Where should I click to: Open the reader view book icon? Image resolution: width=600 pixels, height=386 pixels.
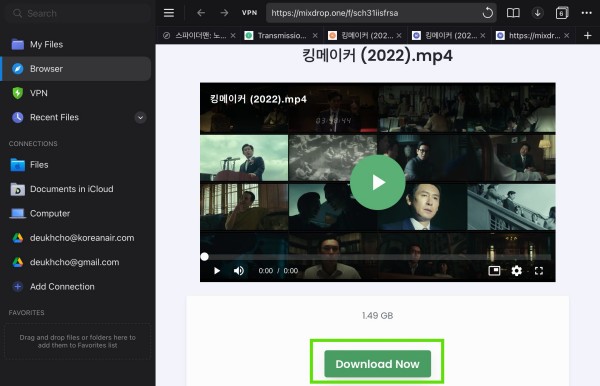pyautogui.click(x=513, y=13)
